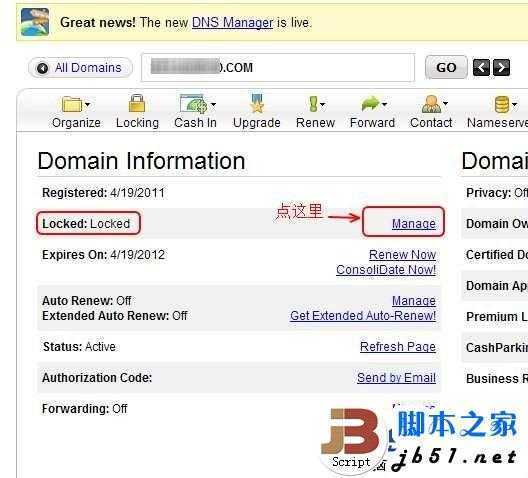Go to the next domain arrow
This screenshot has width=528, height=478.
[501, 67]
